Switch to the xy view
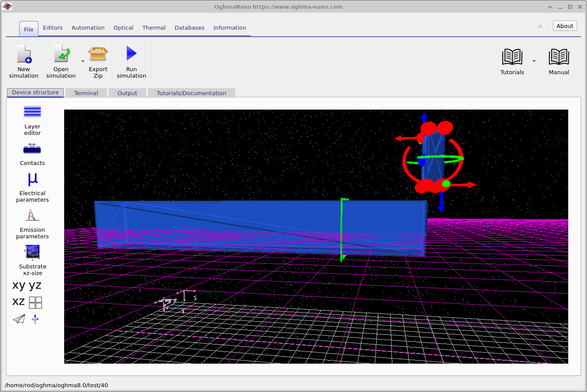The width and height of the screenshot is (587, 392). [x=18, y=285]
